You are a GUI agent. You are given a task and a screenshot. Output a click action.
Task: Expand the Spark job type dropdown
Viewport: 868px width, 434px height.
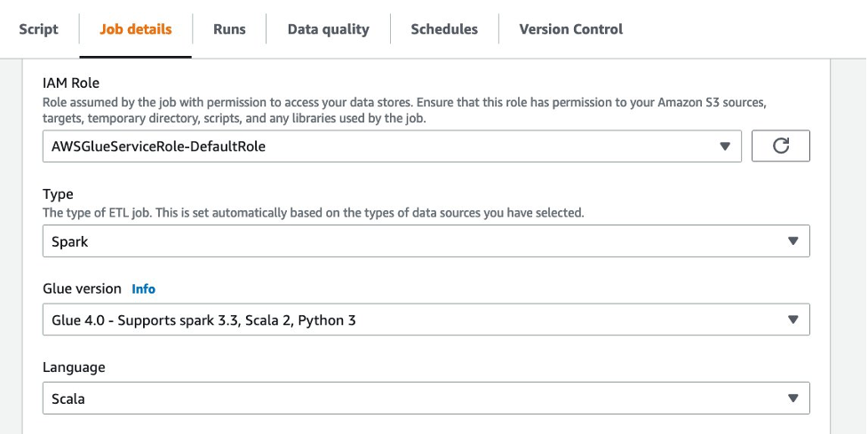click(x=426, y=241)
